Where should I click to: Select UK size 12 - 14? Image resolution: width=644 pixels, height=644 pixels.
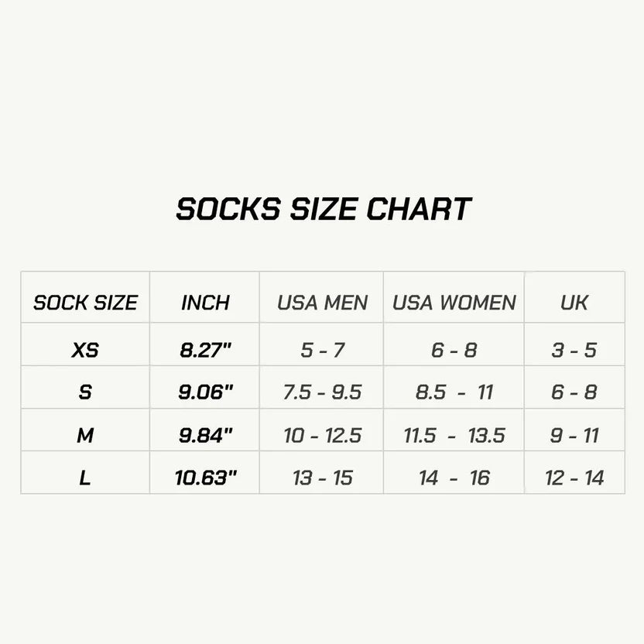[574, 478]
